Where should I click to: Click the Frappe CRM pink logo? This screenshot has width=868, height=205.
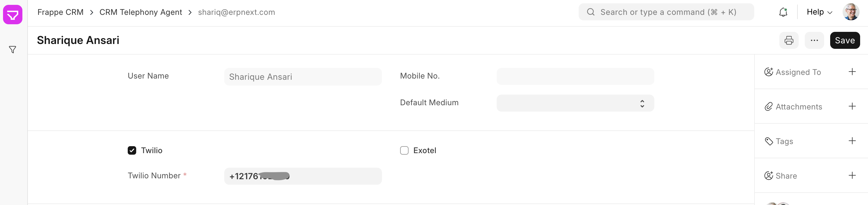click(12, 15)
